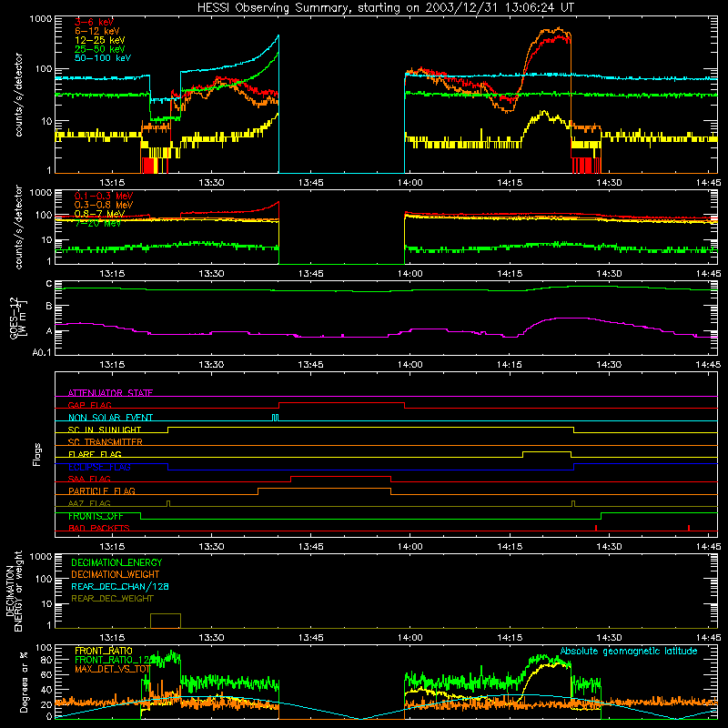
Task: Click the REAR_DEC_CHAN/128 legend label
Action: point(120,586)
